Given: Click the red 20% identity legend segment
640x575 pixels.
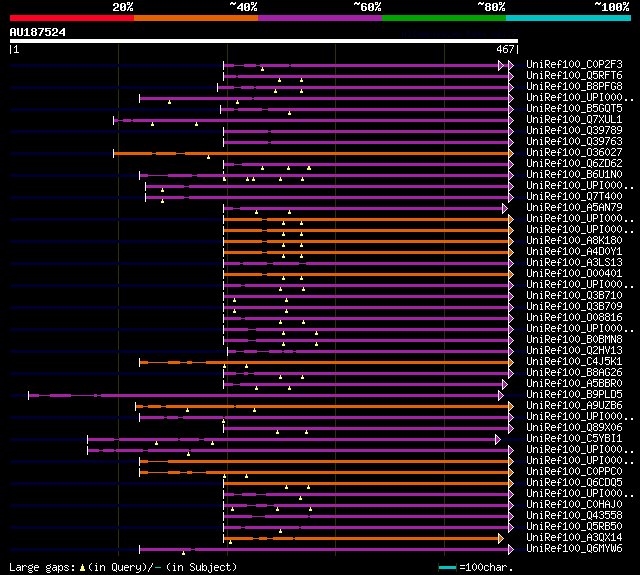Looking at the screenshot, I should tap(72, 18).
